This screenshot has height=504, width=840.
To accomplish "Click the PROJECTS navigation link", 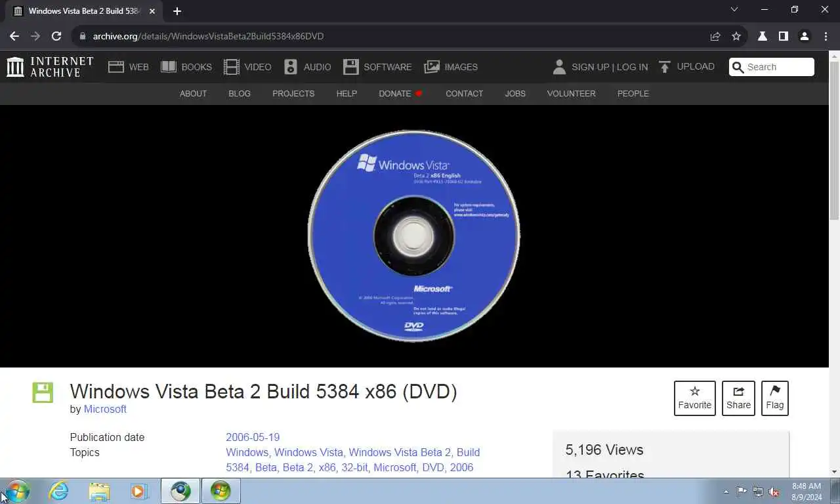I will 293,94.
